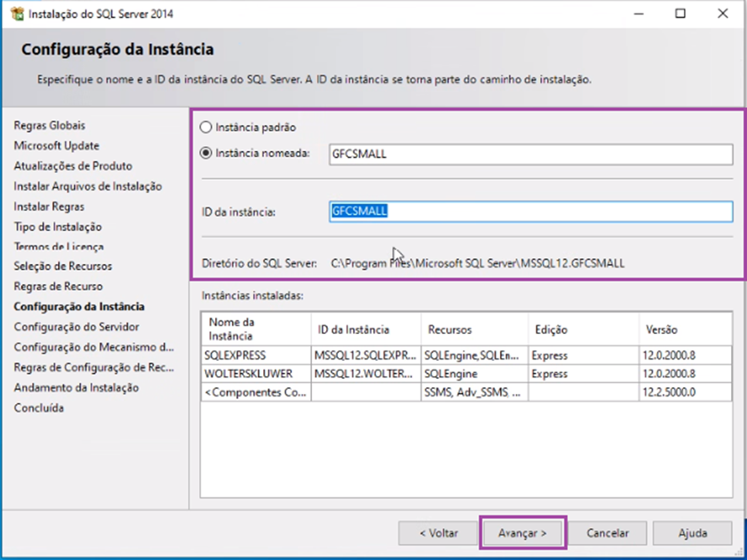Go back with the Voltar button
The width and height of the screenshot is (747, 560).
click(438, 533)
